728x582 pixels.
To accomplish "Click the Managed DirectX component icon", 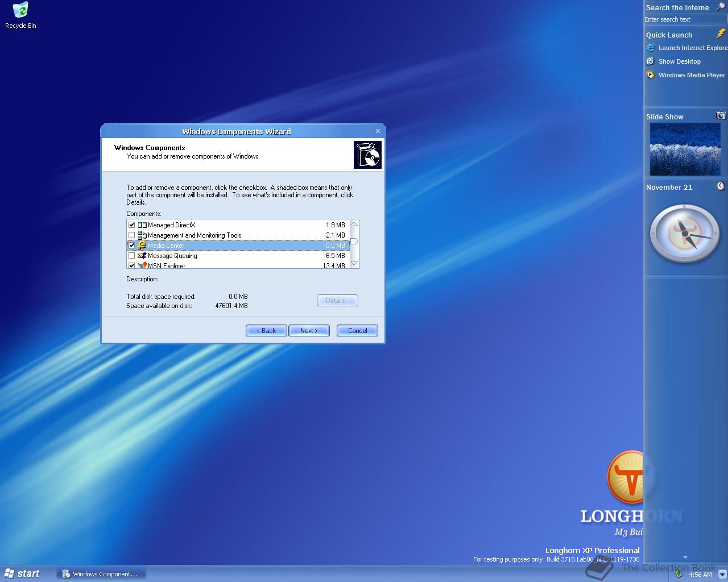I will pyautogui.click(x=142, y=225).
